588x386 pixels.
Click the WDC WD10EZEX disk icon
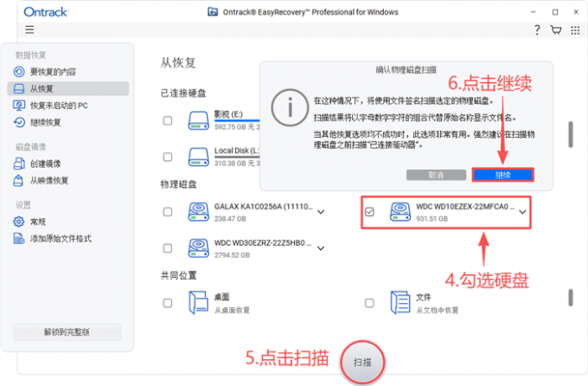400,212
